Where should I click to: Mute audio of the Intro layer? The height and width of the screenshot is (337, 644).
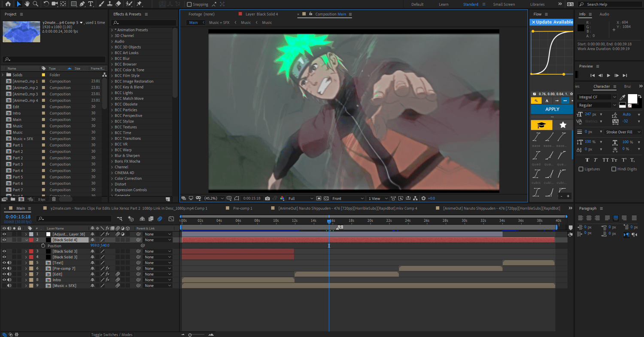9,280
